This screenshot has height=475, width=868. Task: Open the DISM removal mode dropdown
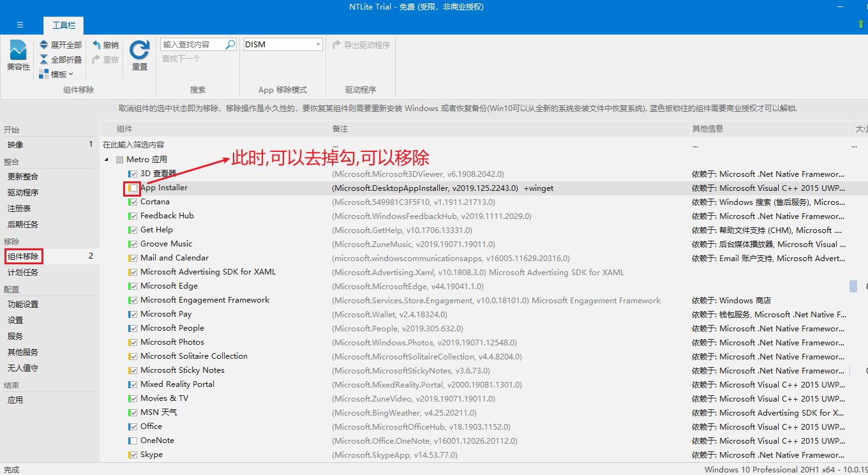coord(318,45)
